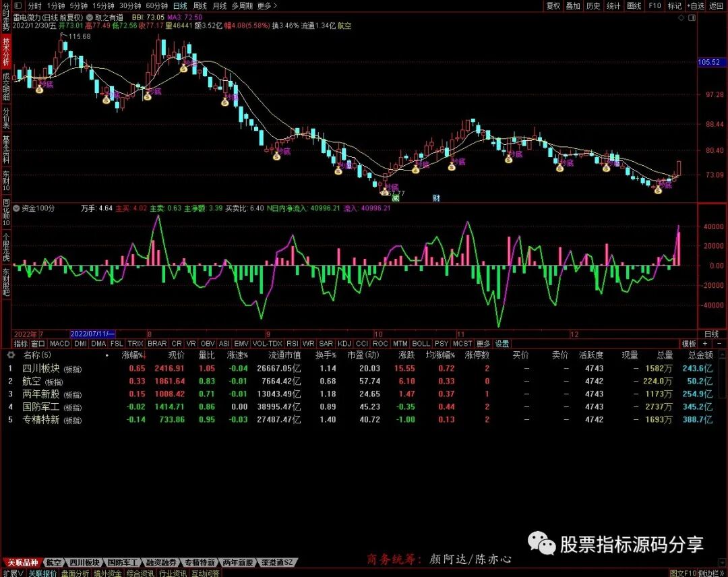This screenshot has height=577, width=728.
Task: Open the 基本资料 side tab
Action: (x=5, y=148)
